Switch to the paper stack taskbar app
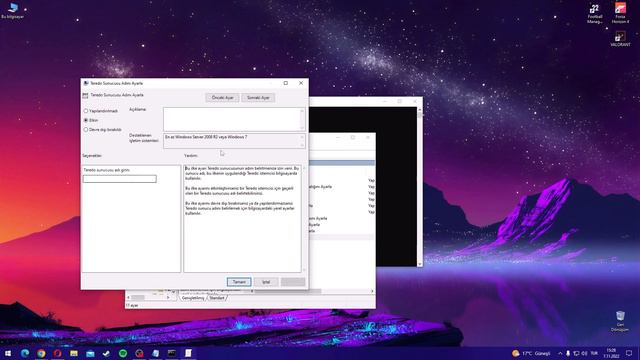 156,353
